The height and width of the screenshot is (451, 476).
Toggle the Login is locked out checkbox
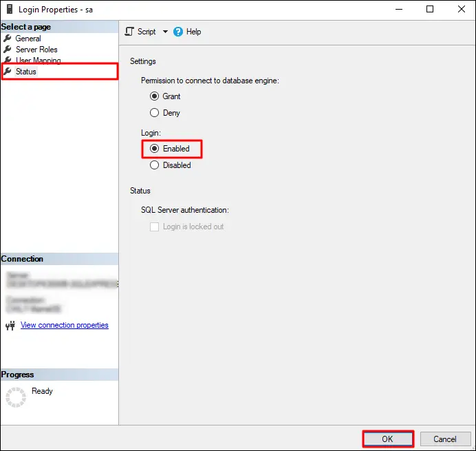(x=155, y=227)
